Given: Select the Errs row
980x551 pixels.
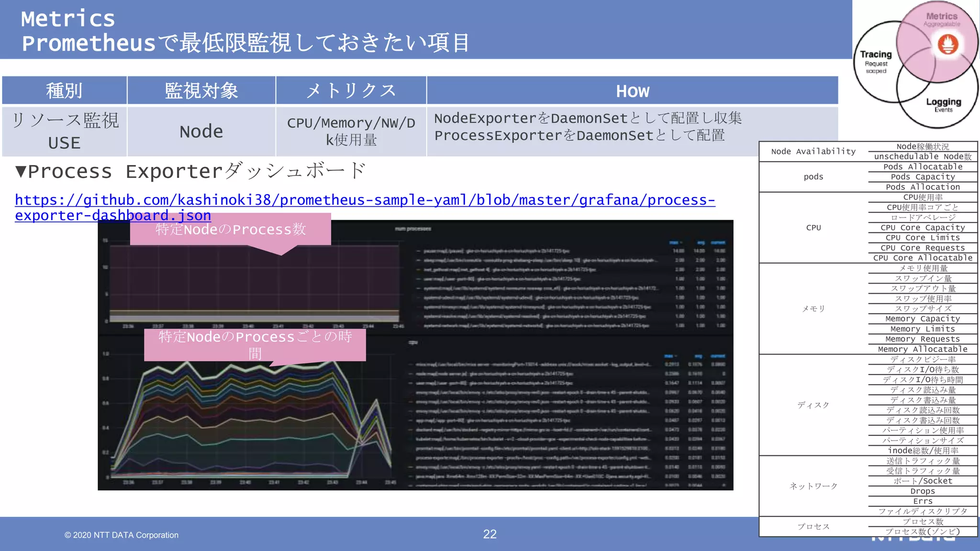Looking at the screenshot, I should 923,501.
